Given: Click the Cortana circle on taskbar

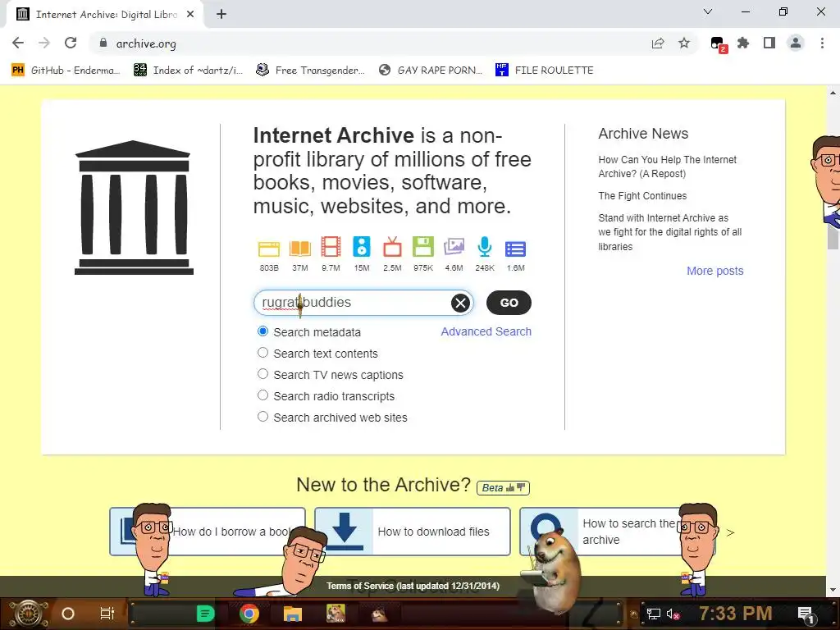Looking at the screenshot, I should click(x=68, y=614).
